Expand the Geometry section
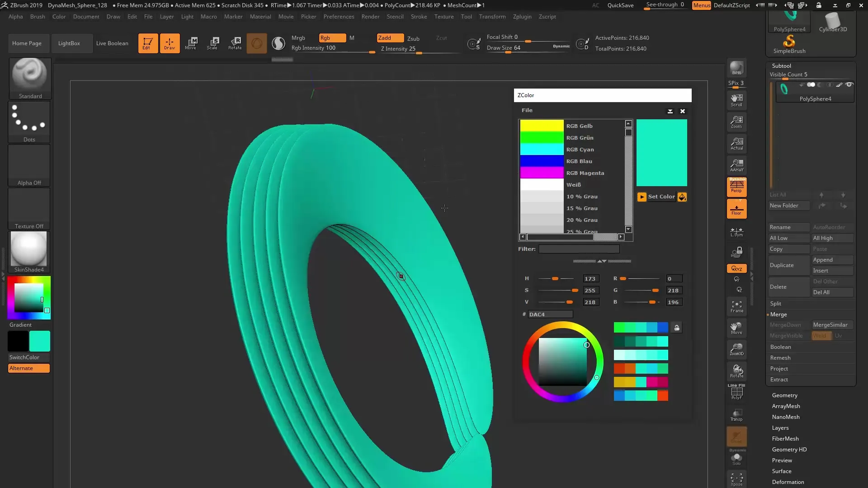Image resolution: width=868 pixels, height=488 pixels. (784, 395)
